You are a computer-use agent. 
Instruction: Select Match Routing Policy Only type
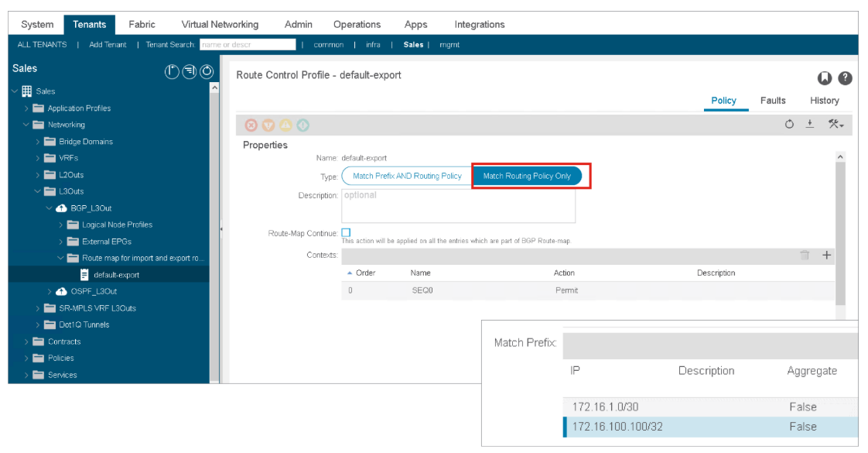point(527,176)
